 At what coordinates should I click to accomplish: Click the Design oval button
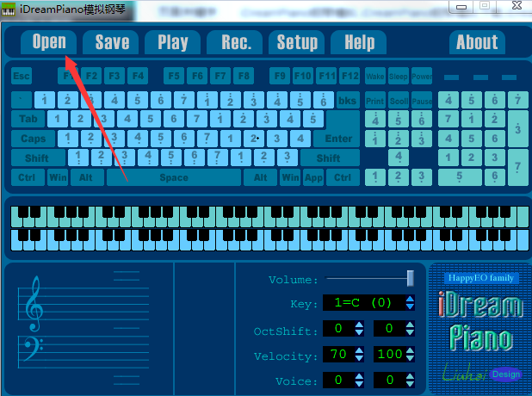pyautogui.click(x=506, y=374)
